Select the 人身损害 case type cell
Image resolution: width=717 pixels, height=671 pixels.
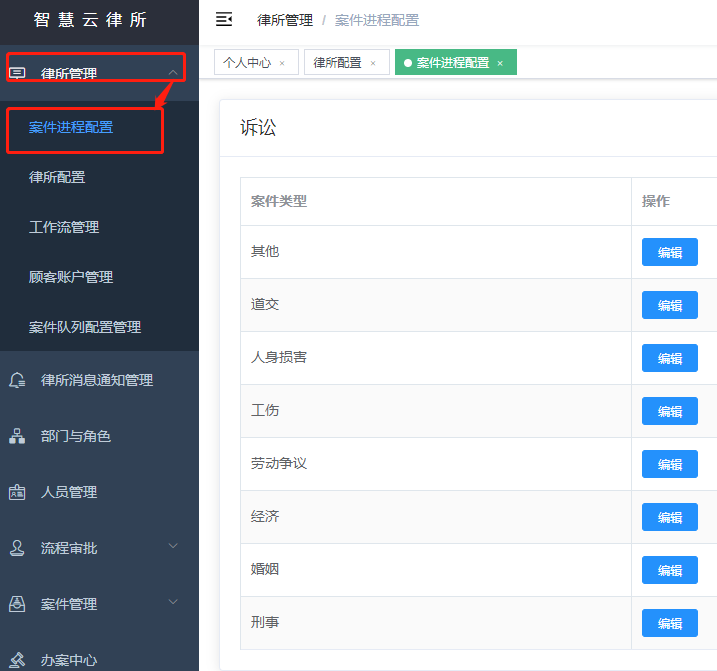[436, 358]
